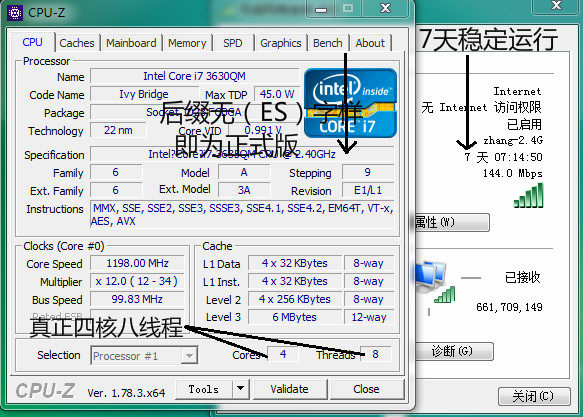Close the network status window with X

coord(556,6)
